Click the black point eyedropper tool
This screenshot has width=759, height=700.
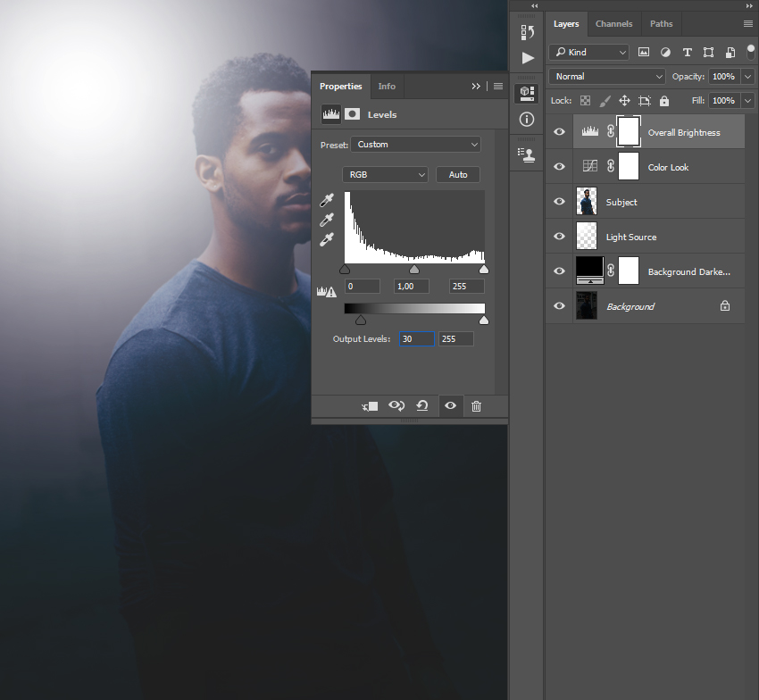(x=327, y=200)
